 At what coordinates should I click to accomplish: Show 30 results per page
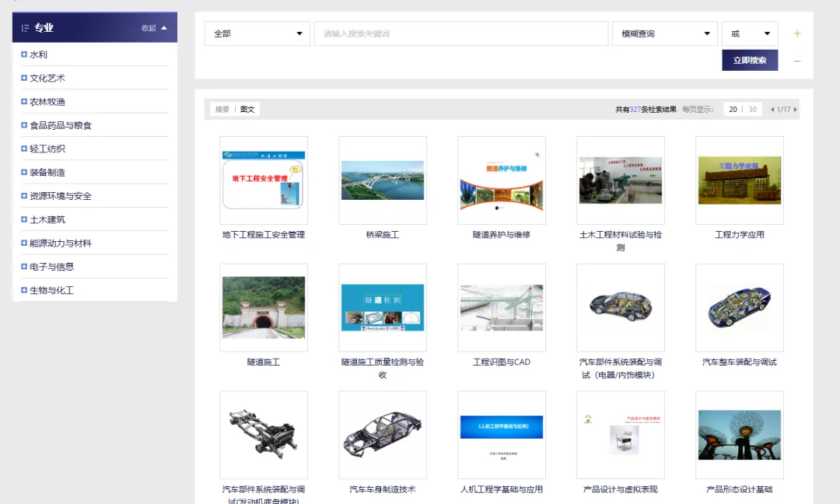pyautogui.click(x=753, y=109)
